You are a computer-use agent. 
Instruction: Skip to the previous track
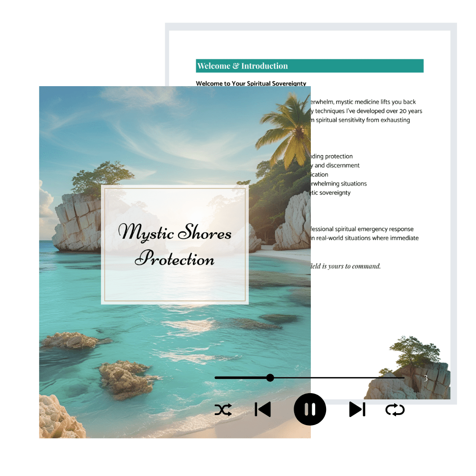263,409
